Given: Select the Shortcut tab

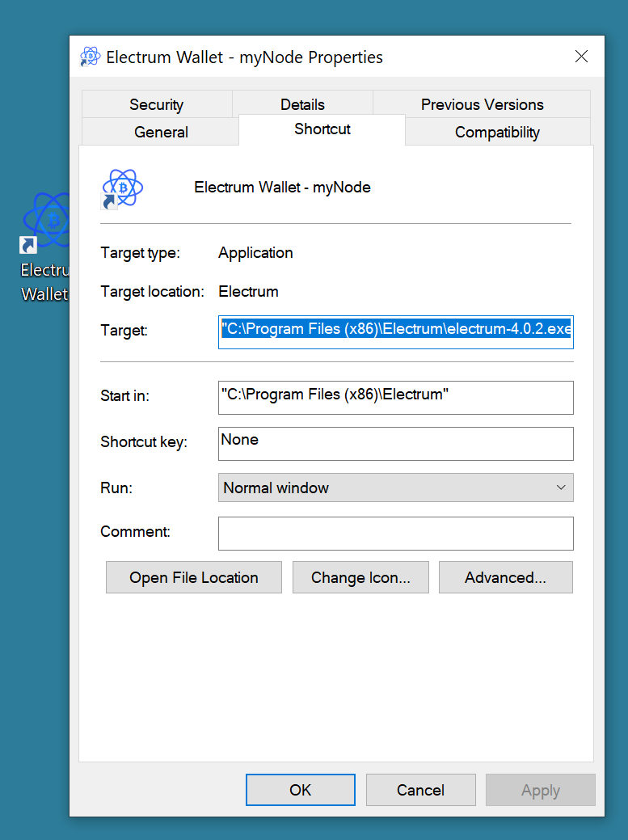Looking at the screenshot, I should tap(322, 129).
